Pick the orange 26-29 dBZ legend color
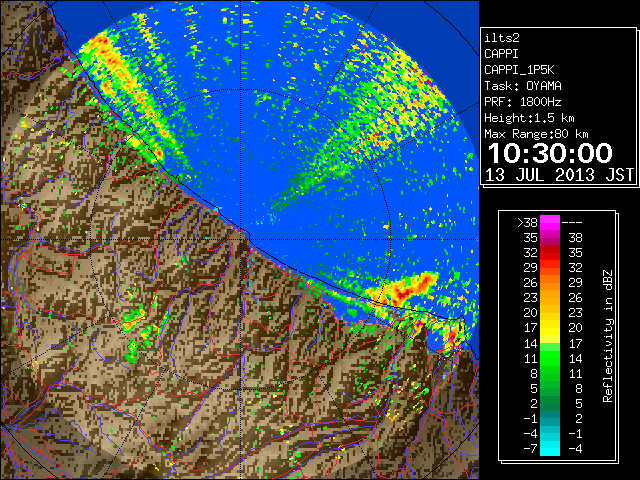 click(x=550, y=283)
